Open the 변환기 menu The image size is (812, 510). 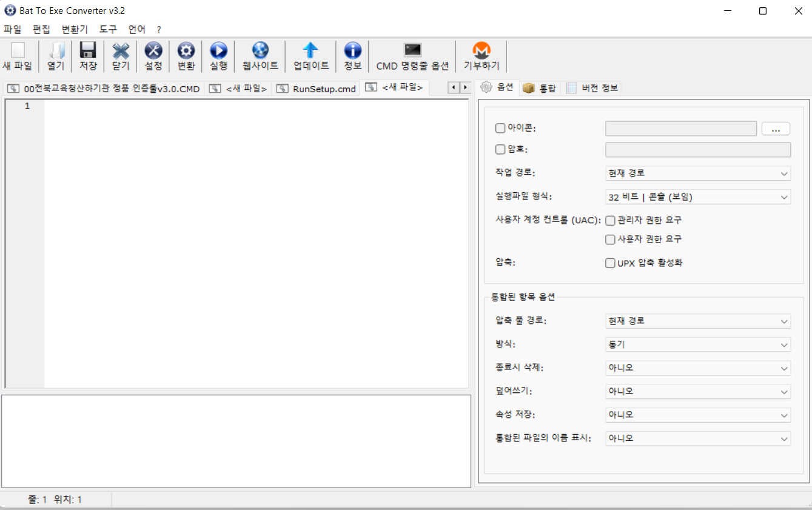pos(75,29)
